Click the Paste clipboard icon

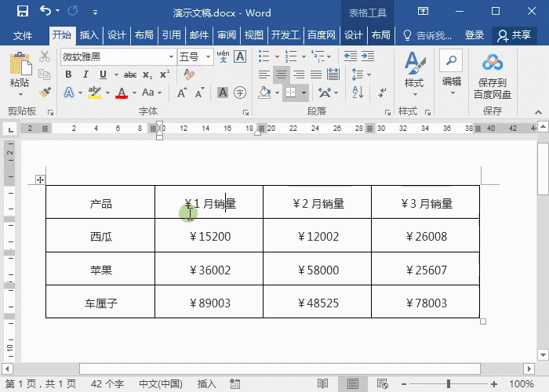click(20, 64)
